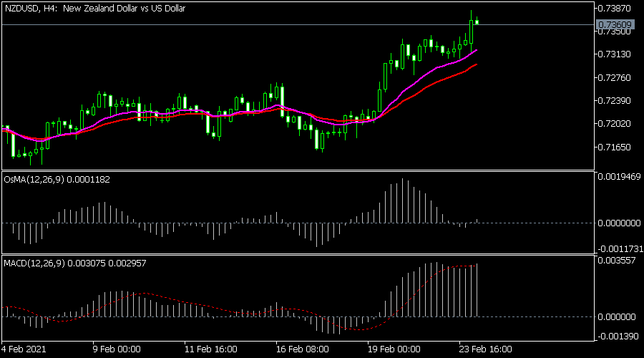Image resolution: width=644 pixels, height=358 pixels.
Task: Click the tallest OsMA histogram bar
Action: pos(402,200)
